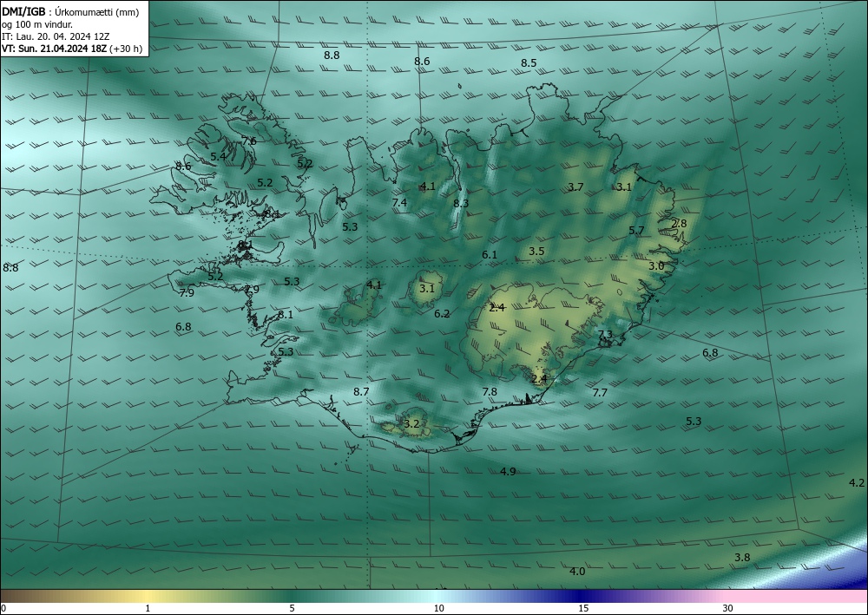Click the dark blue part of the color scale
The width and height of the screenshot is (868, 615).
(582, 596)
